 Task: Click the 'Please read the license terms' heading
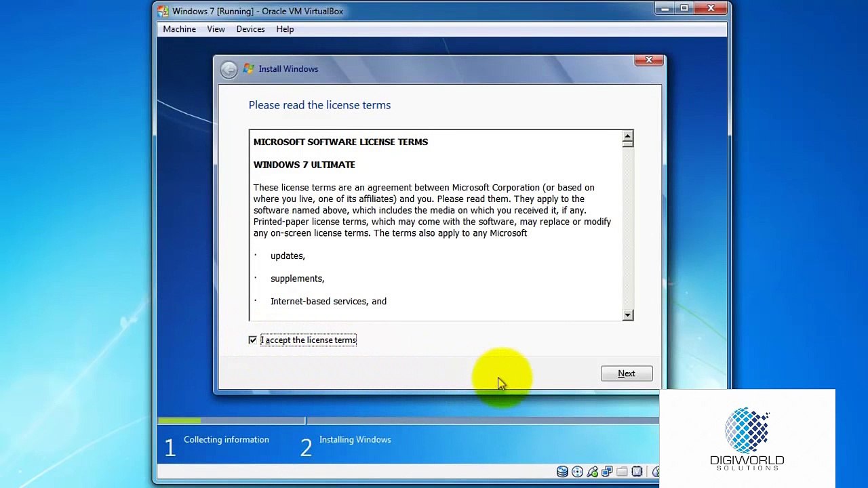(x=319, y=105)
